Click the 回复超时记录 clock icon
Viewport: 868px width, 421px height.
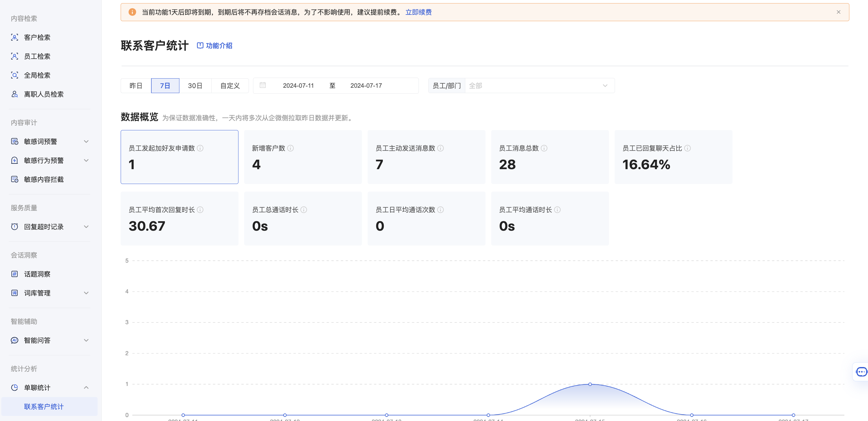[15, 227]
